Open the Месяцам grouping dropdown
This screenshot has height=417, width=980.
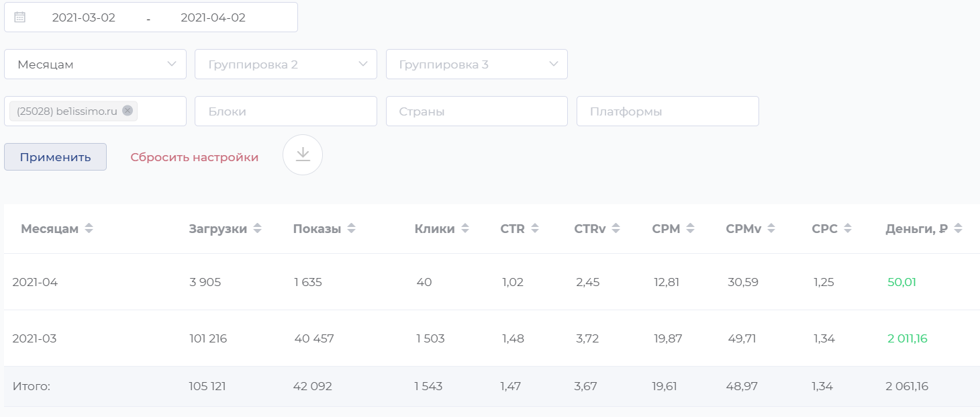[95, 64]
